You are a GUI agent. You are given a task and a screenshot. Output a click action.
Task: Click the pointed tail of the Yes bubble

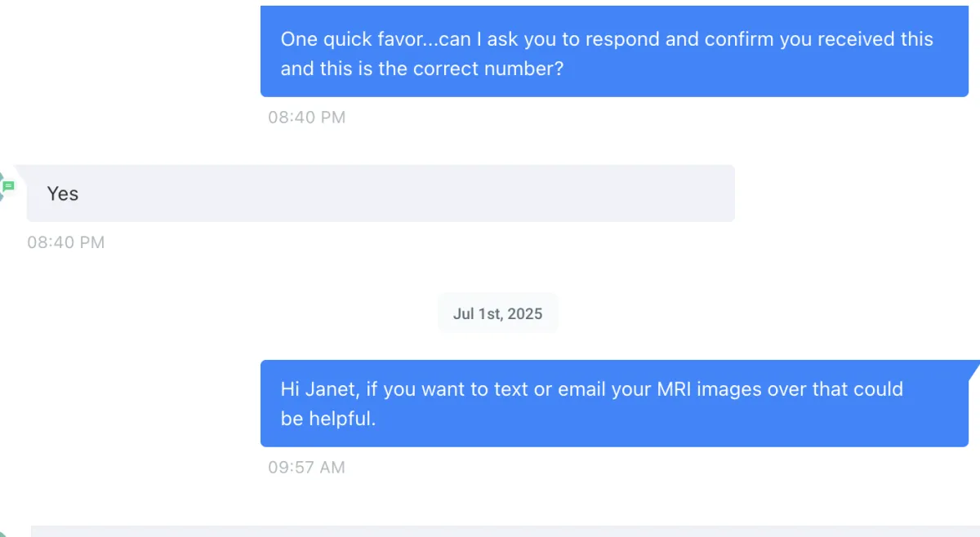21,170
